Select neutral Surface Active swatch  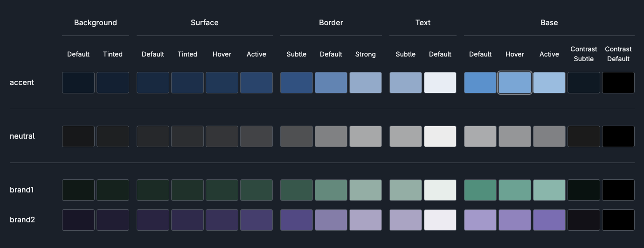pyautogui.click(x=256, y=136)
